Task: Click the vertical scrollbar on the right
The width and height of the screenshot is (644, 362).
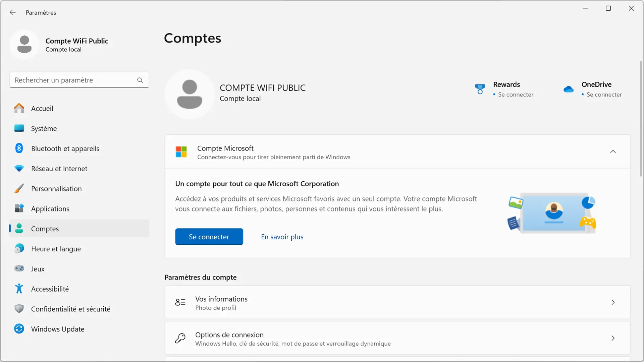Action: [x=641, y=119]
